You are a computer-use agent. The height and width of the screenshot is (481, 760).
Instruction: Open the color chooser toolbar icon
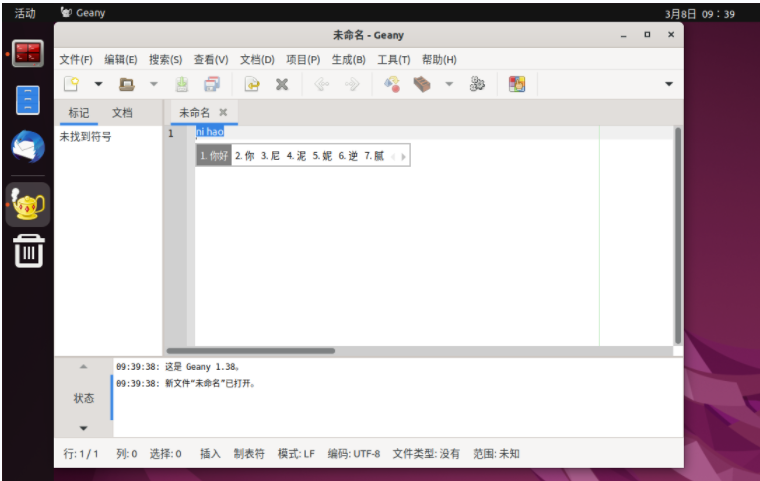tap(517, 84)
